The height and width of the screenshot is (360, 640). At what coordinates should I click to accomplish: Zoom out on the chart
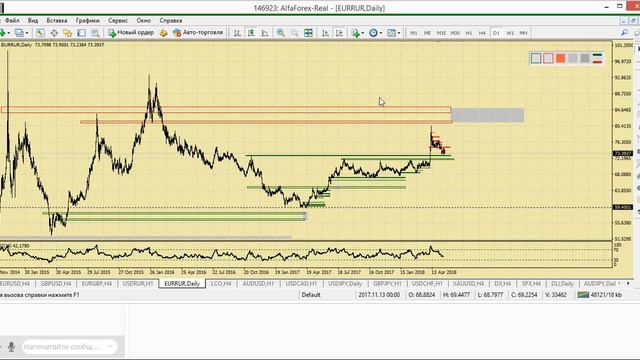click(x=294, y=33)
